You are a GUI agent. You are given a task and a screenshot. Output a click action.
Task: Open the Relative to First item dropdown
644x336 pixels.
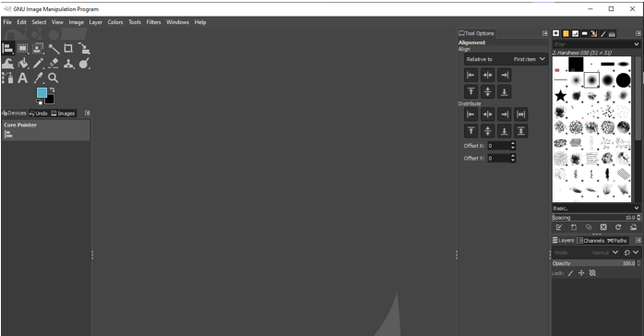tap(506, 59)
